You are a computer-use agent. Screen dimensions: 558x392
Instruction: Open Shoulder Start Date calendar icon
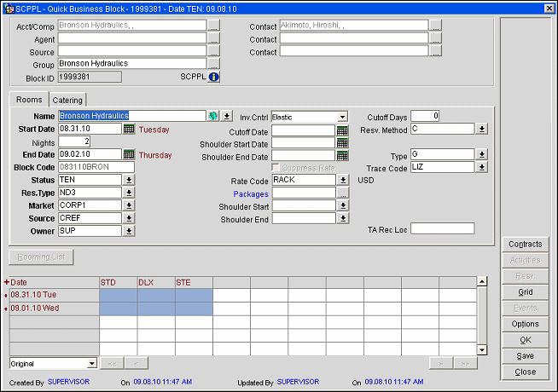coord(342,144)
